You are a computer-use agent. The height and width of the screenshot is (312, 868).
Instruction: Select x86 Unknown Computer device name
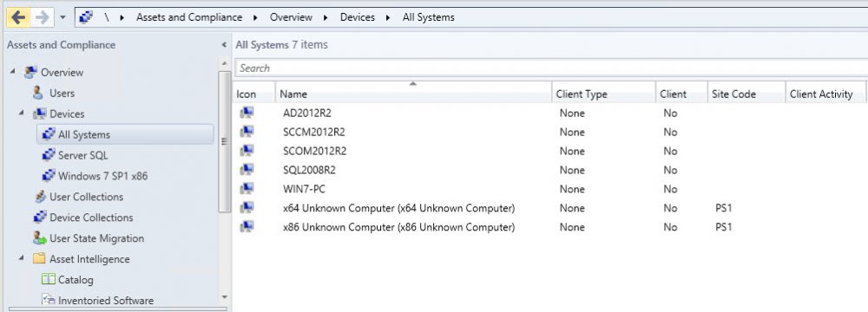pos(398,227)
